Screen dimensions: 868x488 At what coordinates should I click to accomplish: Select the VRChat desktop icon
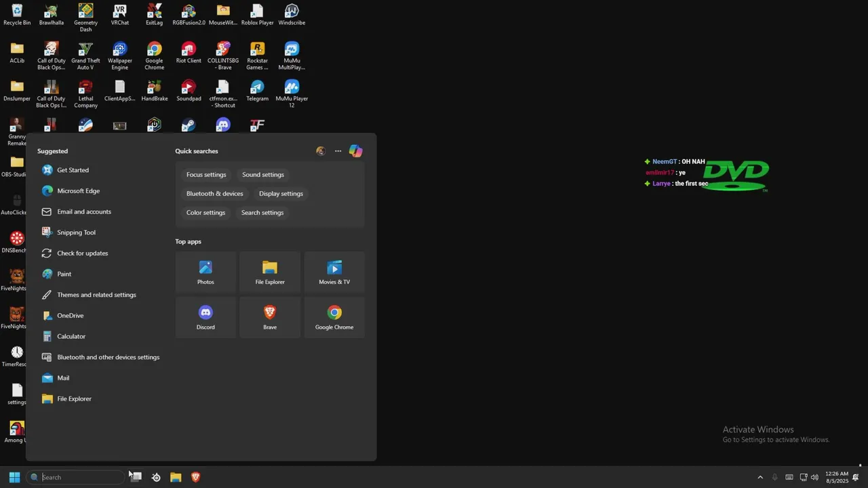(120, 15)
